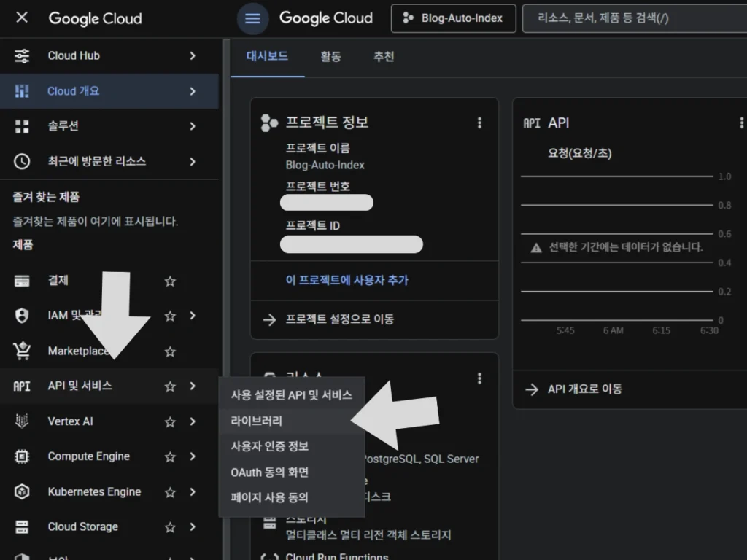Expand the Kubernetes Engine submenu chevron
747x560 pixels.
(x=193, y=492)
